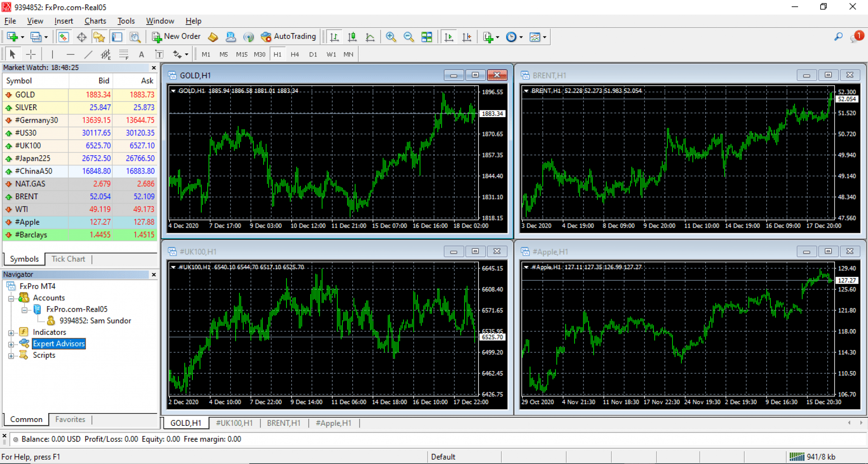868x464 pixels.
Task: Switch to candlestick chart mode
Action: (352, 37)
